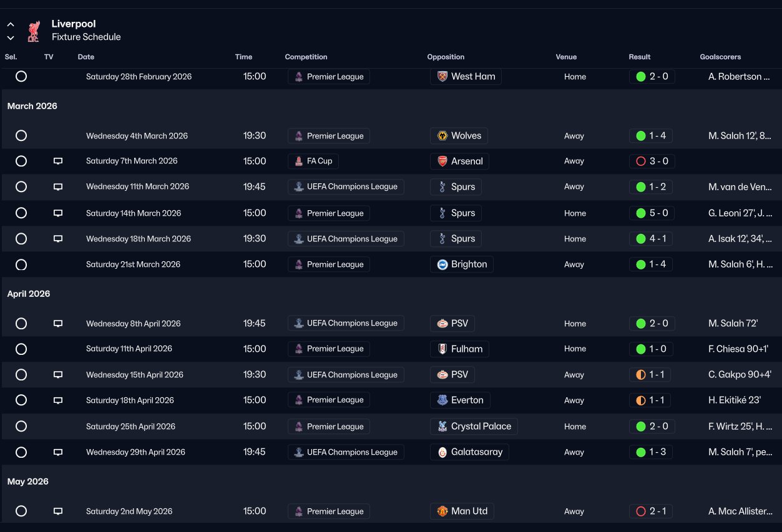
Task: Sort by the Time column header
Action: (243, 57)
